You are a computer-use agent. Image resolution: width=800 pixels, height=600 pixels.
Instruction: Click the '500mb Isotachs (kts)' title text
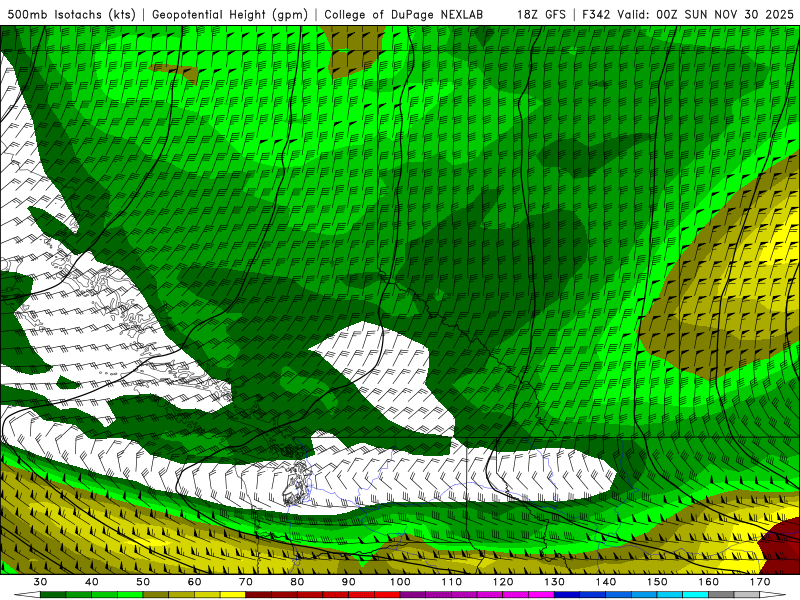coord(72,14)
